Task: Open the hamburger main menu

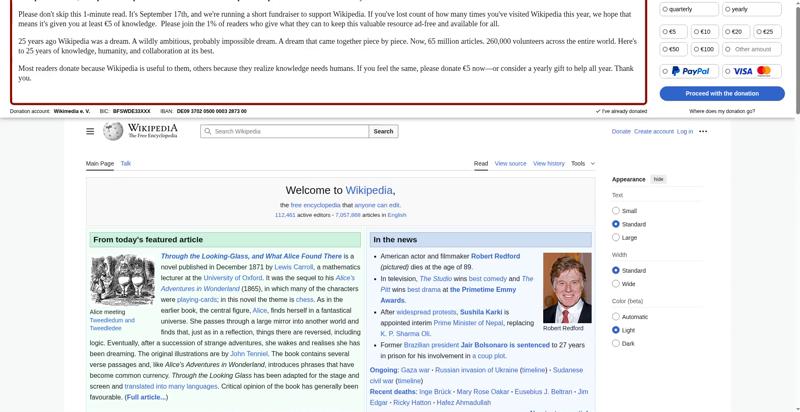Action: tap(90, 132)
